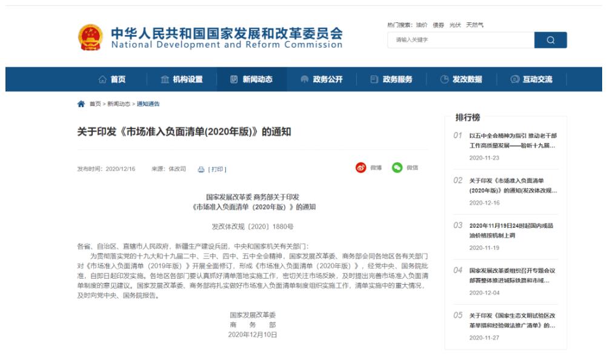Screen dimensions: 607x364
Task: Click 通知通告 in the breadcrumb
Action: (x=148, y=104)
